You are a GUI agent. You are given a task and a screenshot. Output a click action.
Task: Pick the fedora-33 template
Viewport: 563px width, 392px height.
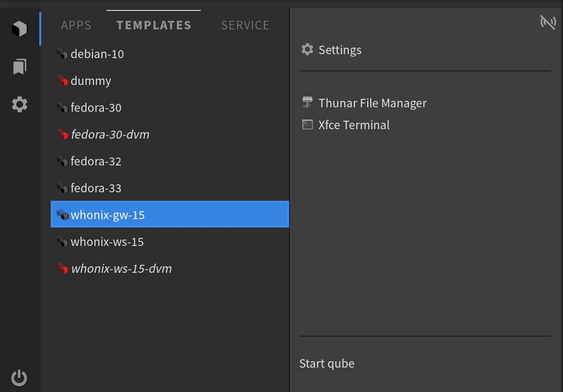point(96,188)
